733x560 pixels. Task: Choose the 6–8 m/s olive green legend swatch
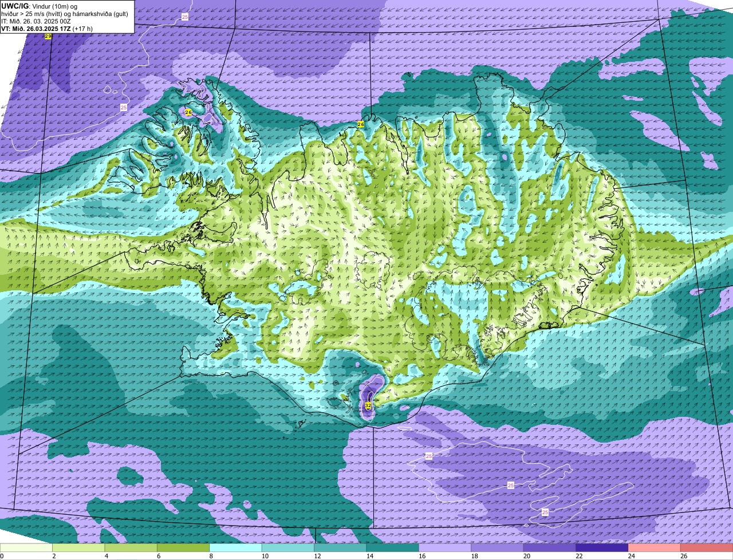(x=183, y=547)
